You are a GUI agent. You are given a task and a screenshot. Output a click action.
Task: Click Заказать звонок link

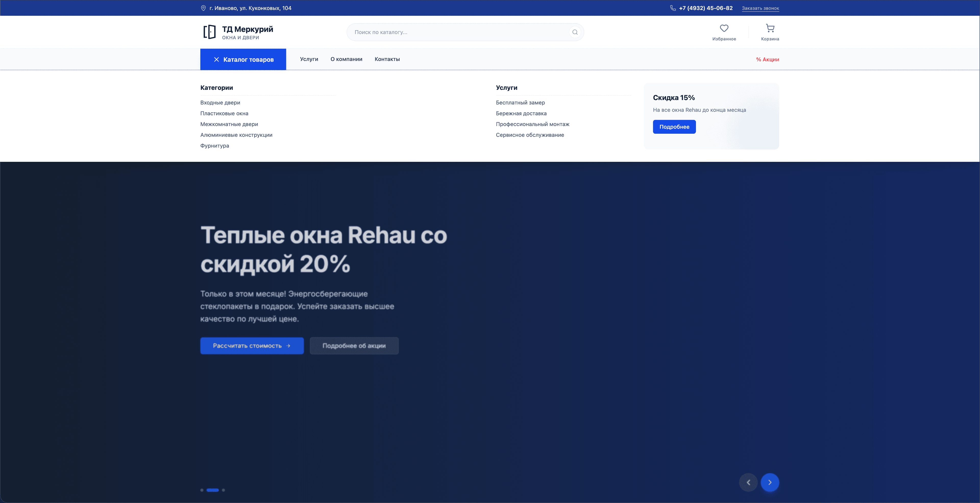[760, 8]
